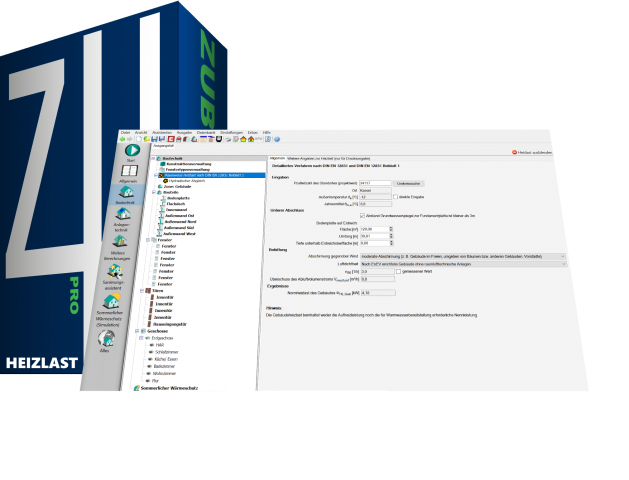The height and width of the screenshot is (480, 629).
Task: Create a new document via toolbar icon
Action: [139, 139]
